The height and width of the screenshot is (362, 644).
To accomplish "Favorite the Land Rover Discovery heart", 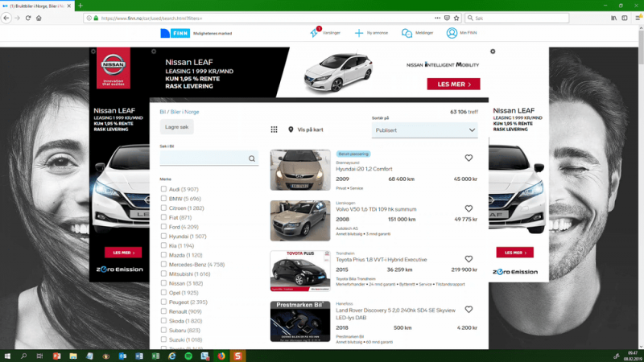I will tap(469, 310).
